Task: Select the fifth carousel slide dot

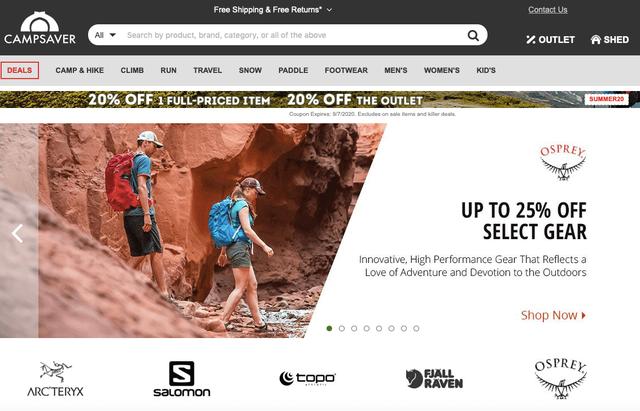Action: point(379,329)
